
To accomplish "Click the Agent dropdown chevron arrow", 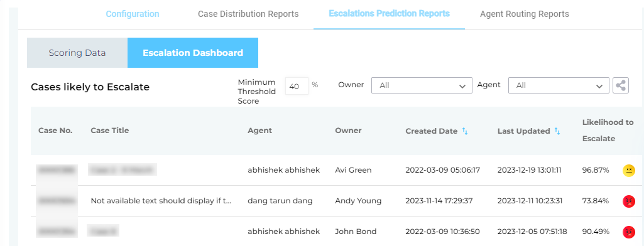I will coord(599,86).
